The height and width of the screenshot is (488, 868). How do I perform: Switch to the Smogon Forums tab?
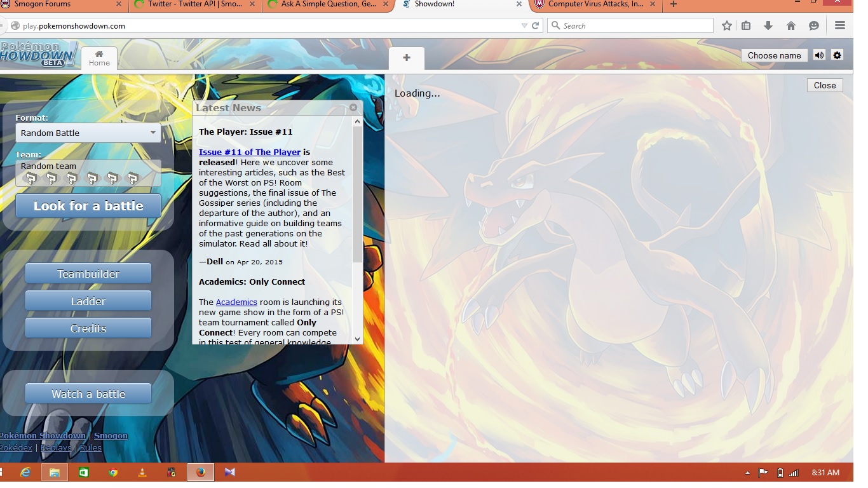tap(64, 4)
